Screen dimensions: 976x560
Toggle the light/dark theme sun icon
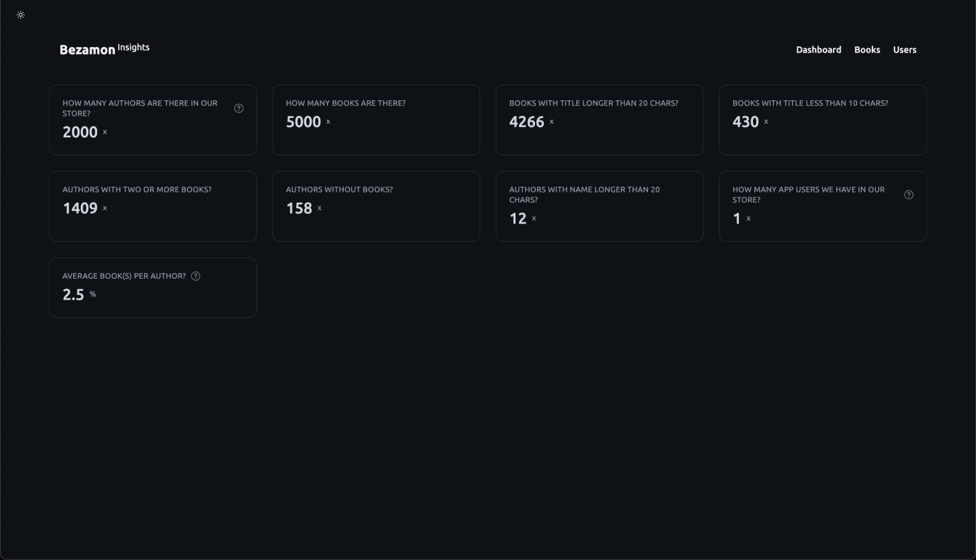click(20, 15)
